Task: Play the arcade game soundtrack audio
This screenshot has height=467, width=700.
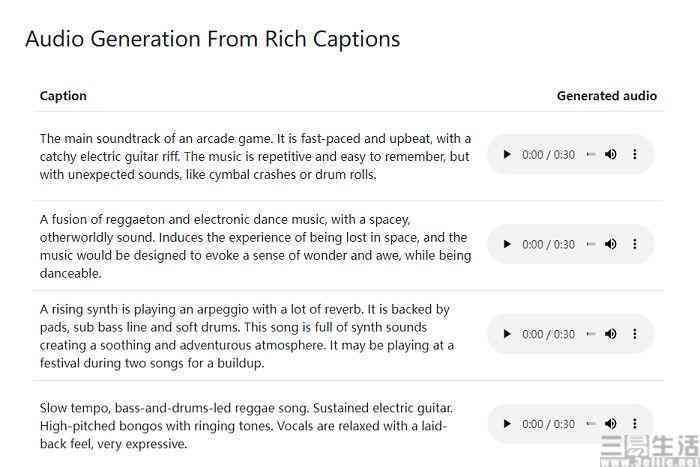Action: (x=507, y=154)
